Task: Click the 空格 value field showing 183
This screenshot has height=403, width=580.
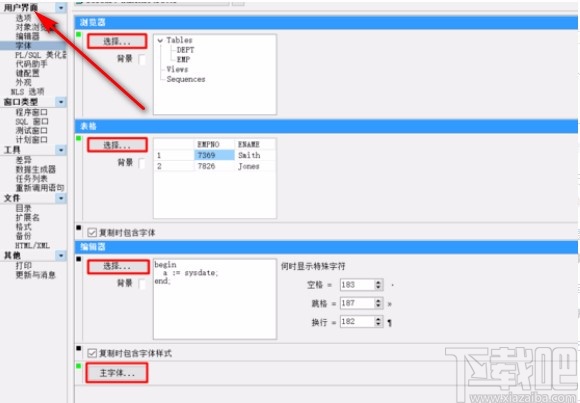Action: click(x=357, y=285)
